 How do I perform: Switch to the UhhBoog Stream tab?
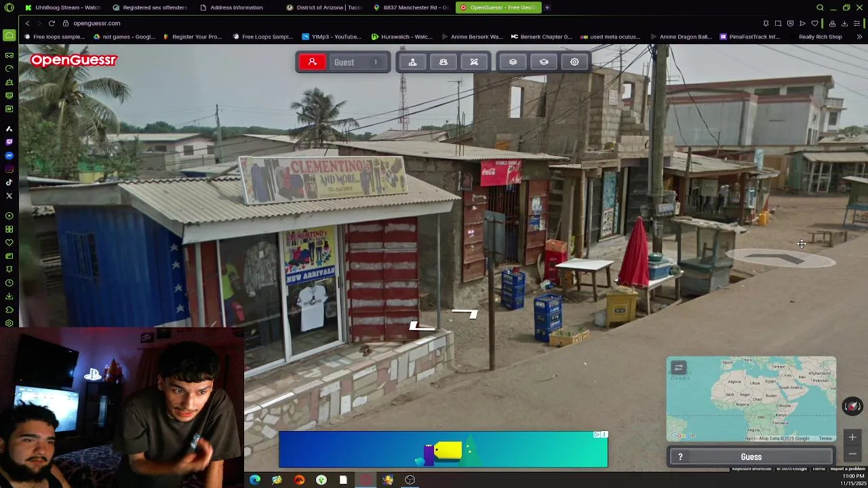pos(62,7)
